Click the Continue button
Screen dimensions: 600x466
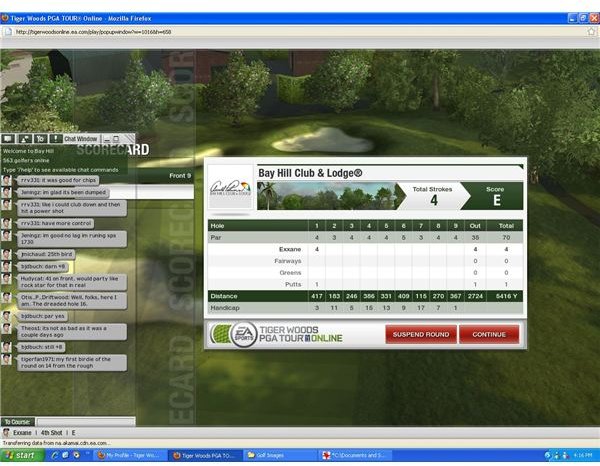pos(489,334)
